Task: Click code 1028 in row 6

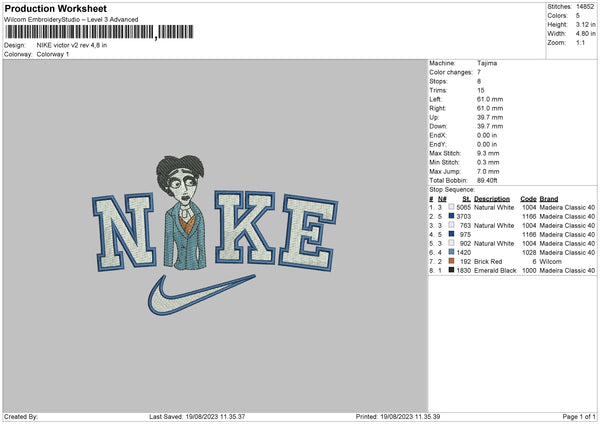Action: [529, 253]
